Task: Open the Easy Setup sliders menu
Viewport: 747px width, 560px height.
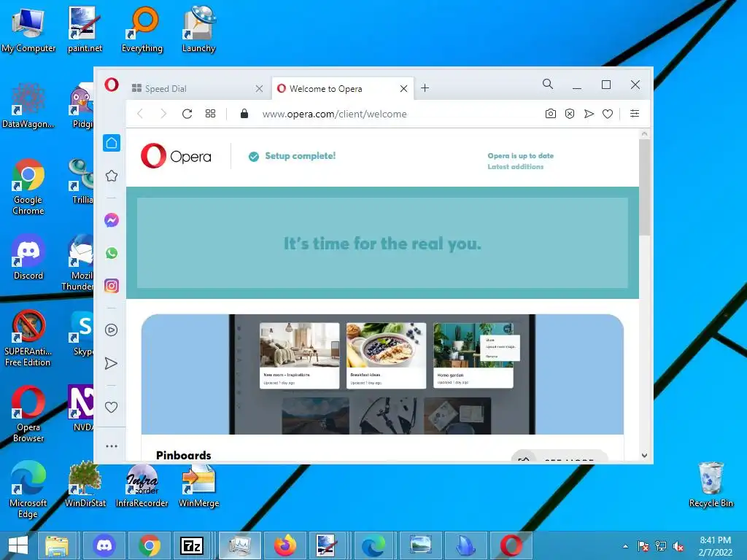Action: tap(635, 114)
